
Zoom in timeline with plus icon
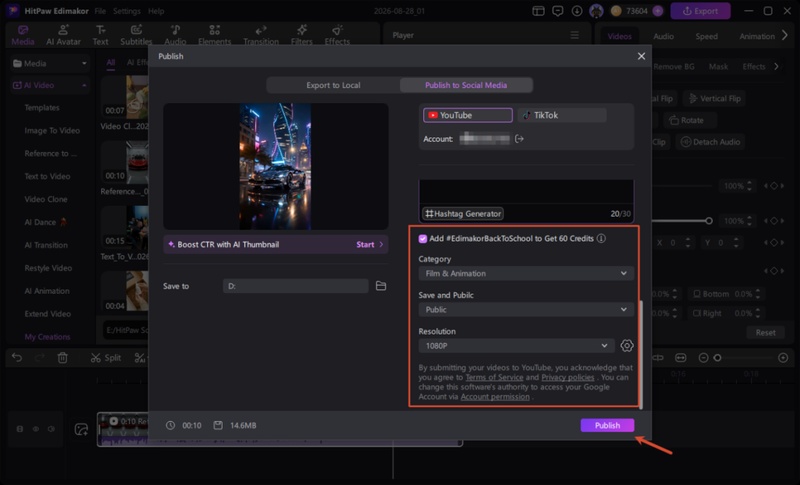coord(783,358)
